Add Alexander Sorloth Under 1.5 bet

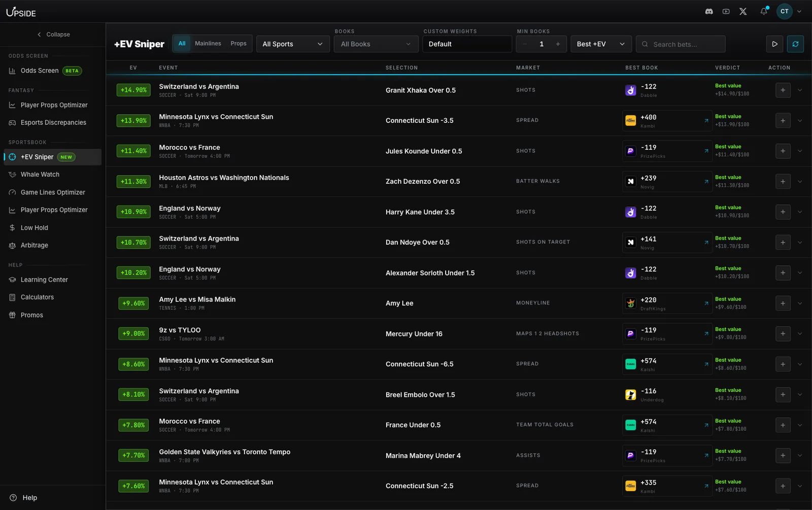(x=783, y=273)
